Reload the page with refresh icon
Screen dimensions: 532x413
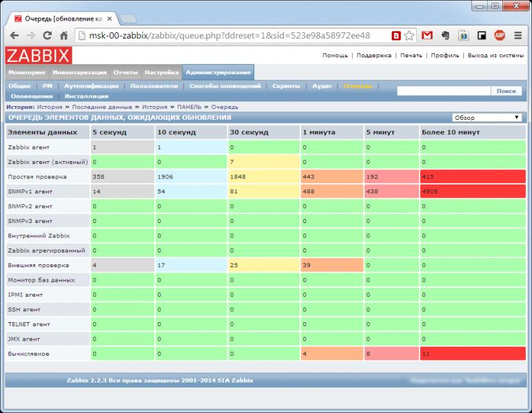[47, 35]
